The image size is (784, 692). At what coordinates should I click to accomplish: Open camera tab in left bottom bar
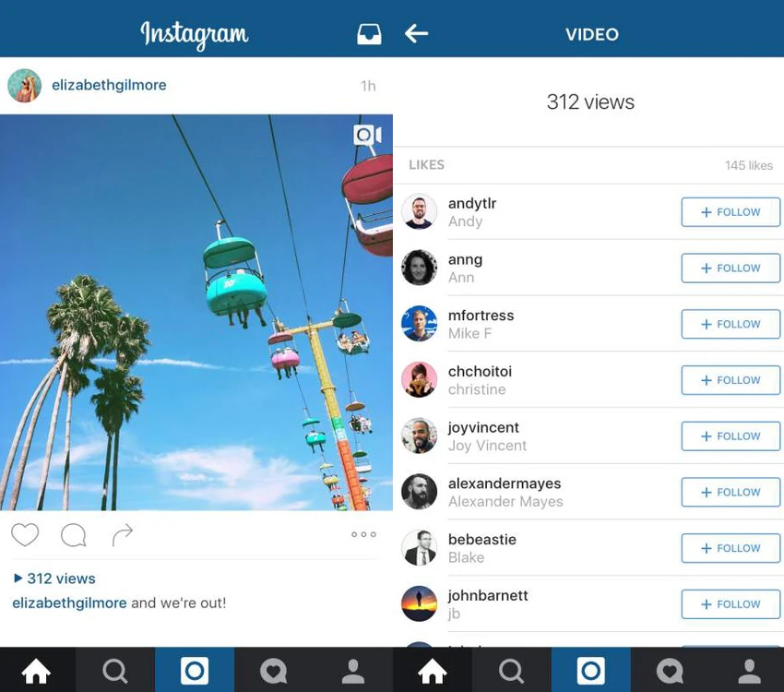[x=195, y=670]
